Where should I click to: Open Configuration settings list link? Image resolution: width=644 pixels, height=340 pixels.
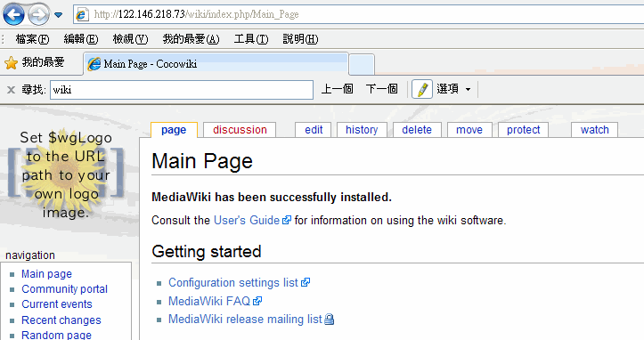pos(232,283)
